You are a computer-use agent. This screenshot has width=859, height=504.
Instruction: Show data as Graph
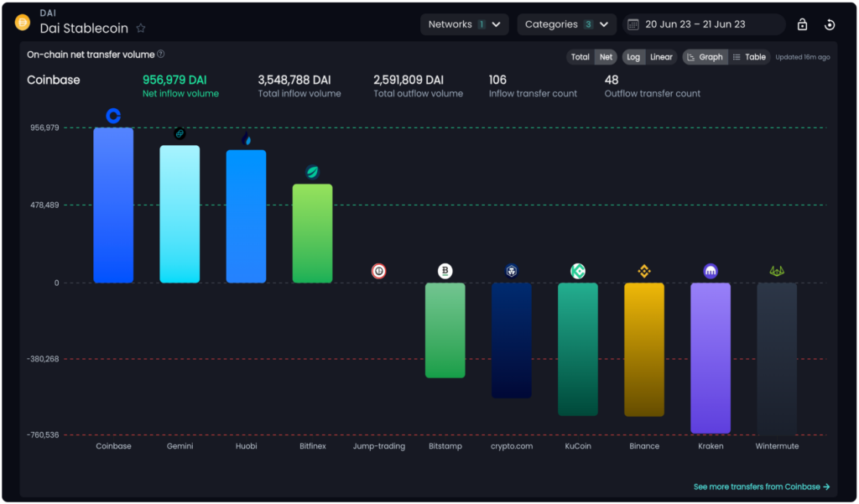click(705, 57)
